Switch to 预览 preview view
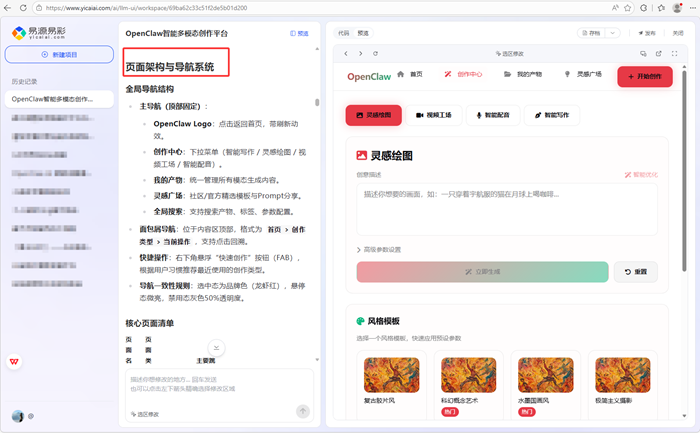 [363, 32]
